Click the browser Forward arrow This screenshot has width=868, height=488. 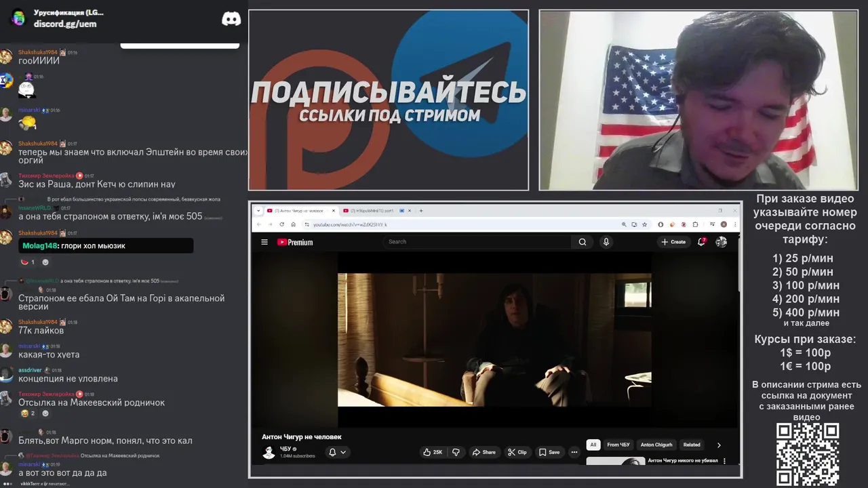coord(271,224)
